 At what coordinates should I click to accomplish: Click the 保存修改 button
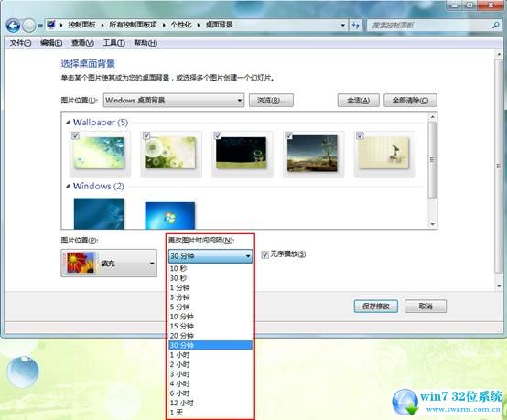coord(376,307)
